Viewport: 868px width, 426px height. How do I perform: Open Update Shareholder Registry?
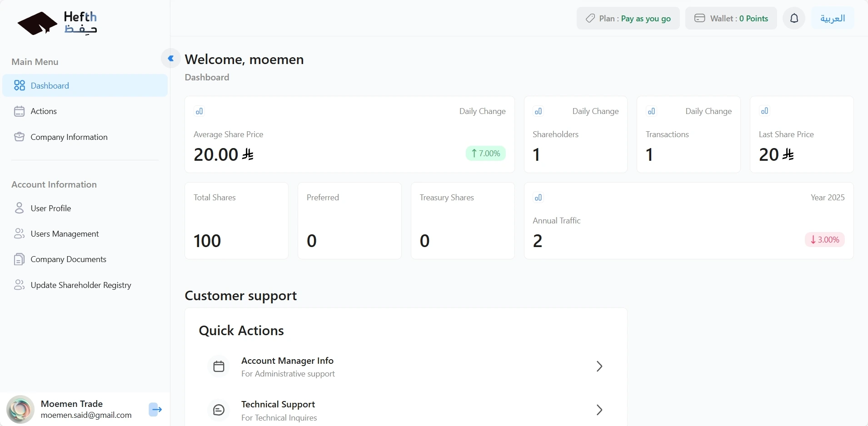click(x=81, y=285)
